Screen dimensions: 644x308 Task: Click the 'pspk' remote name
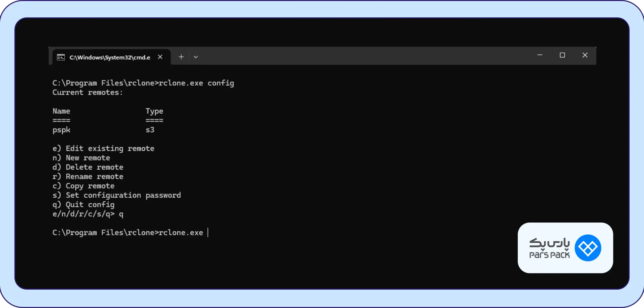(61, 130)
